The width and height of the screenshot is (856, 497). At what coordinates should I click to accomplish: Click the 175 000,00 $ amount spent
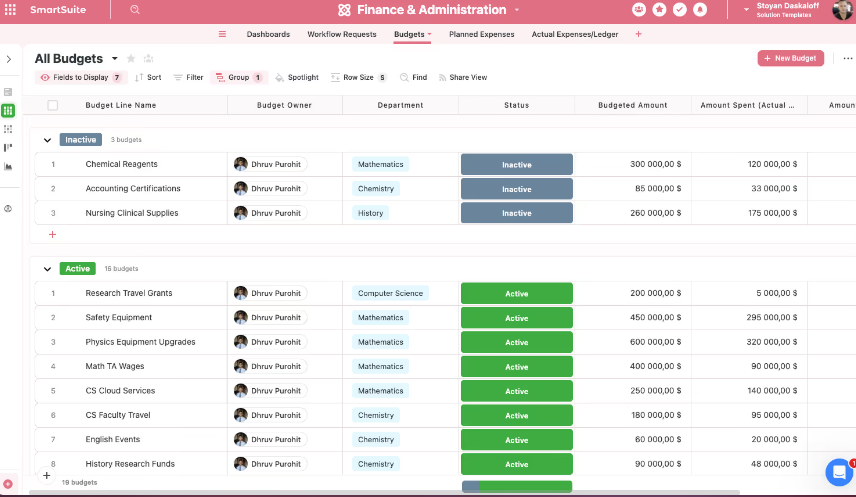(772, 213)
